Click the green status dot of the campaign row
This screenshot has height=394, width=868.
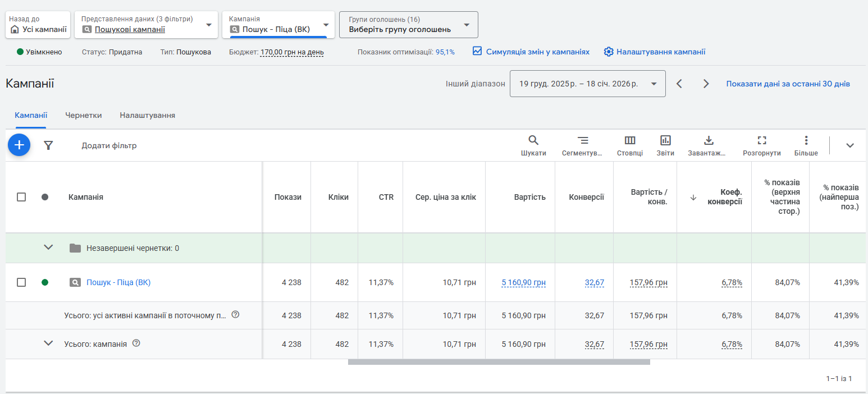[x=45, y=282]
